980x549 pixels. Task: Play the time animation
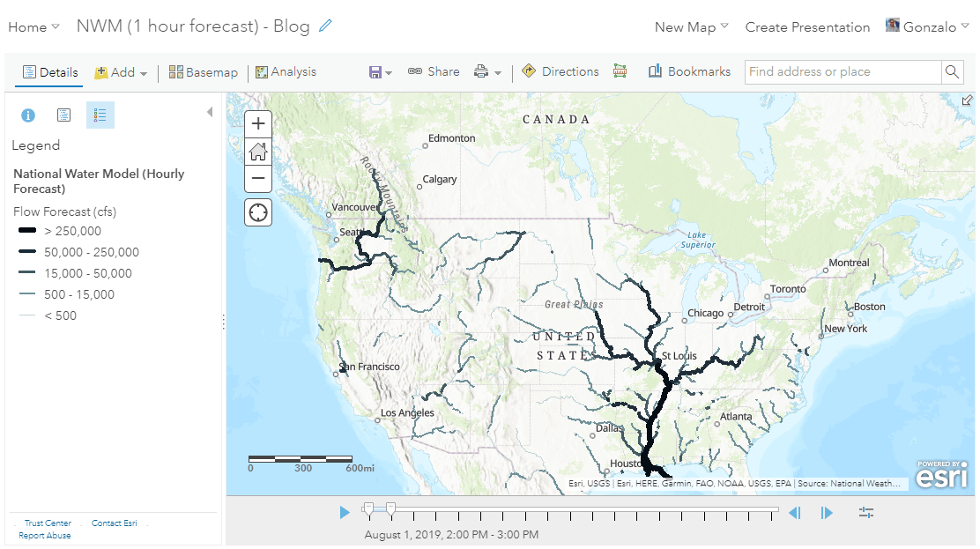pyautogui.click(x=345, y=513)
